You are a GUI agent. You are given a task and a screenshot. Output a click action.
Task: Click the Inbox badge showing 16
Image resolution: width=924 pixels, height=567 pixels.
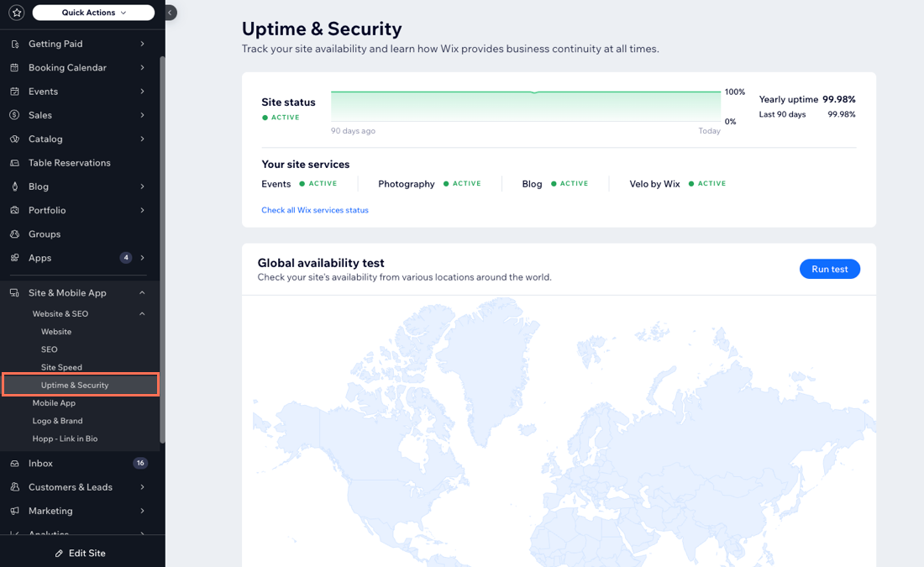coord(140,464)
